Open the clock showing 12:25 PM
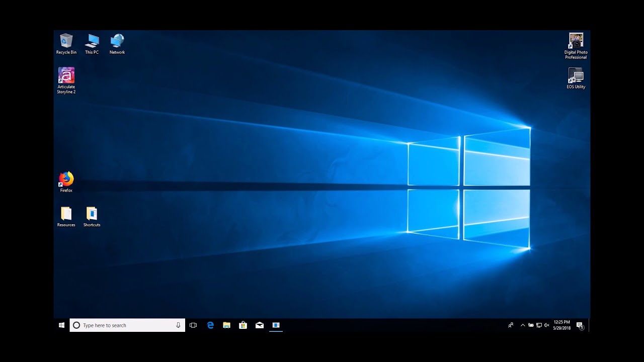Image resolution: width=644 pixels, height=362 pixels. tap(562, 325)
